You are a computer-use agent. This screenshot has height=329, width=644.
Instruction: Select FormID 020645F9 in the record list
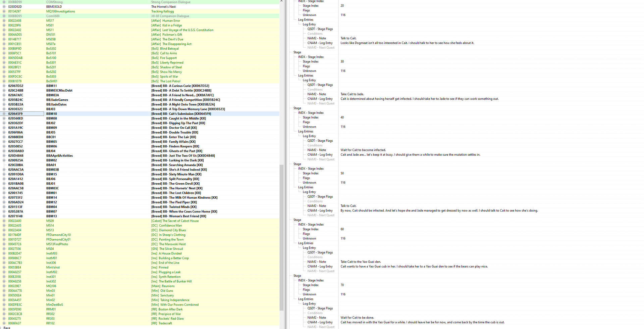[x=15, y=114]
